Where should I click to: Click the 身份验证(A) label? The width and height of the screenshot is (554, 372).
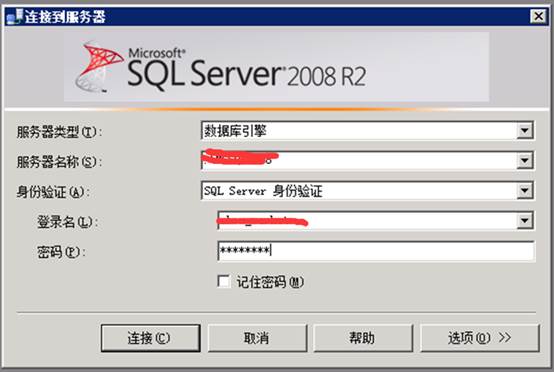53,192
